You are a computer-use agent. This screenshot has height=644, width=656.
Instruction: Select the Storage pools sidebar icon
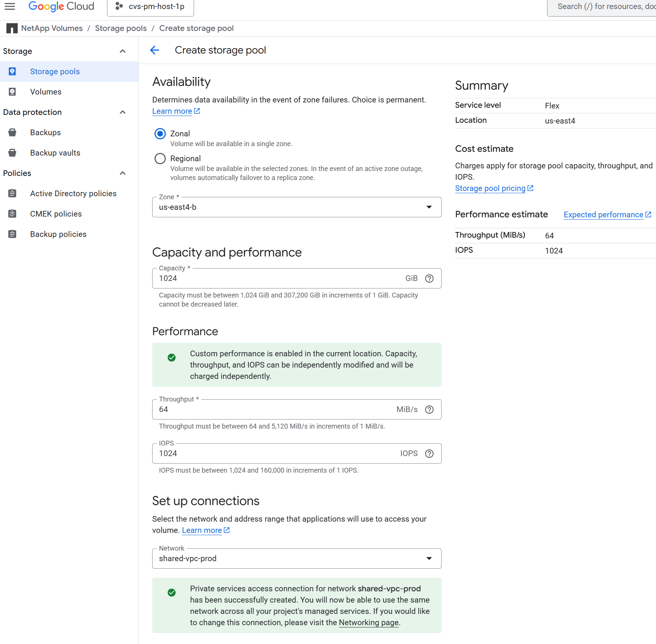12,71
